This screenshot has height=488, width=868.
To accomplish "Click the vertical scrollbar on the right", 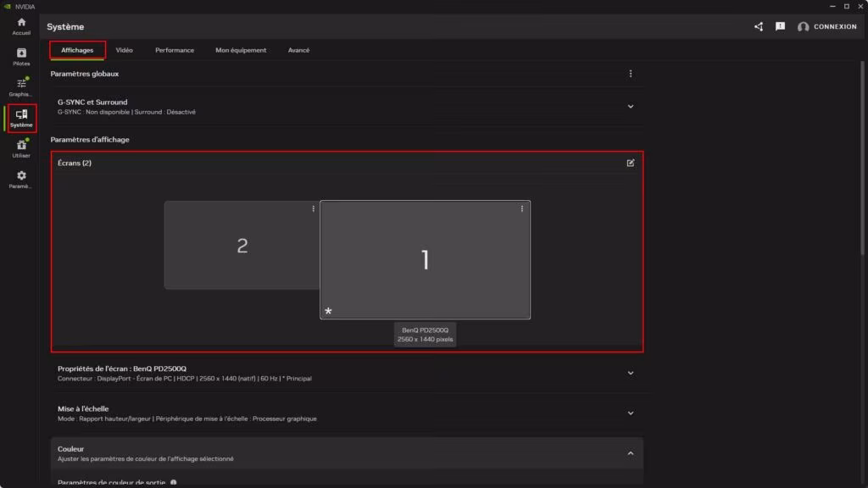I will click(862, 158).
